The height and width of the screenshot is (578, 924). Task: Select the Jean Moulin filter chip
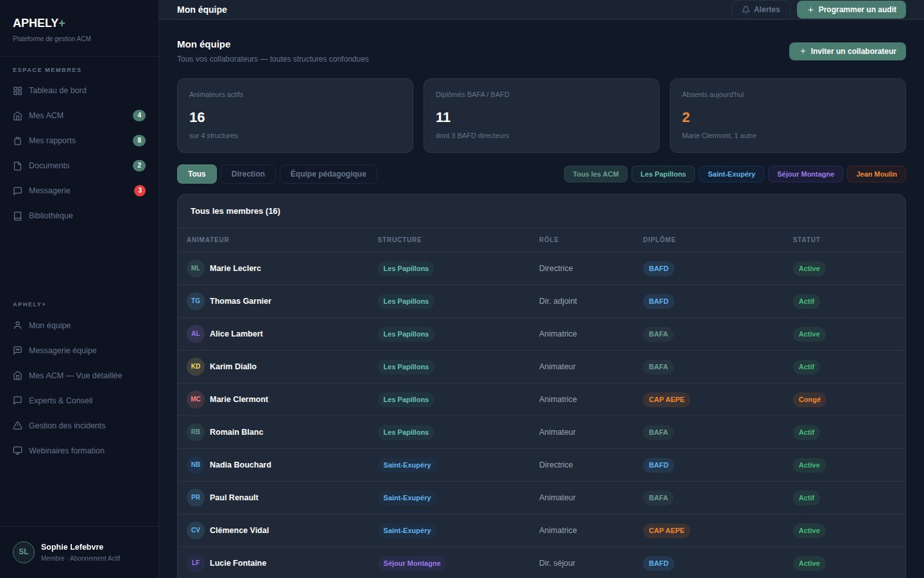876,174
